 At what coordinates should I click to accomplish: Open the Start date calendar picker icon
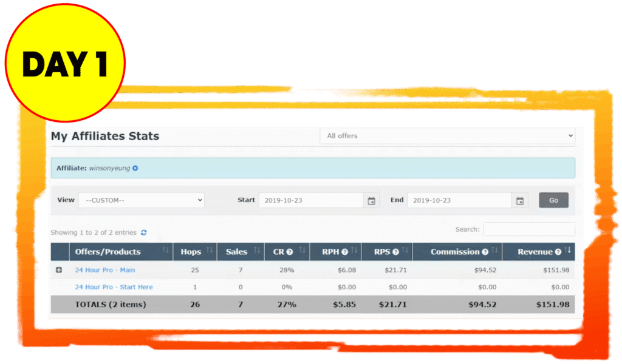tap(371, 200)
